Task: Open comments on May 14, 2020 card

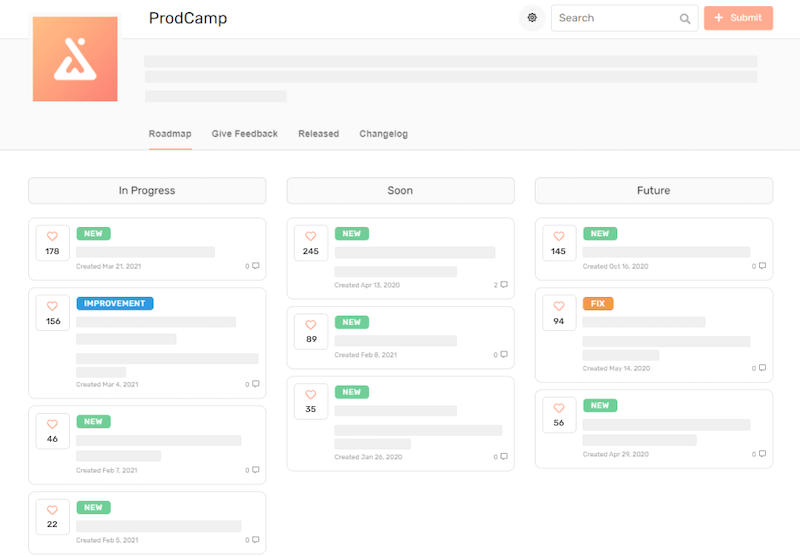Action: (x=759, y=368)
